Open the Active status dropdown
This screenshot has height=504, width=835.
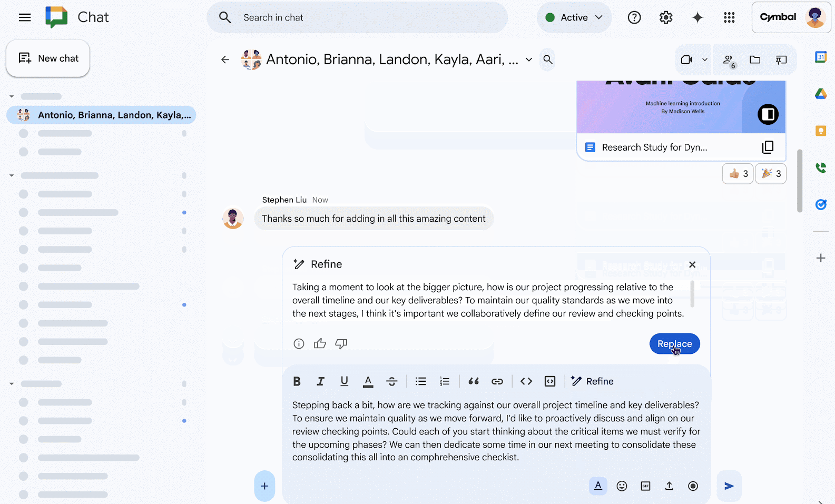(x=574, y=17)
